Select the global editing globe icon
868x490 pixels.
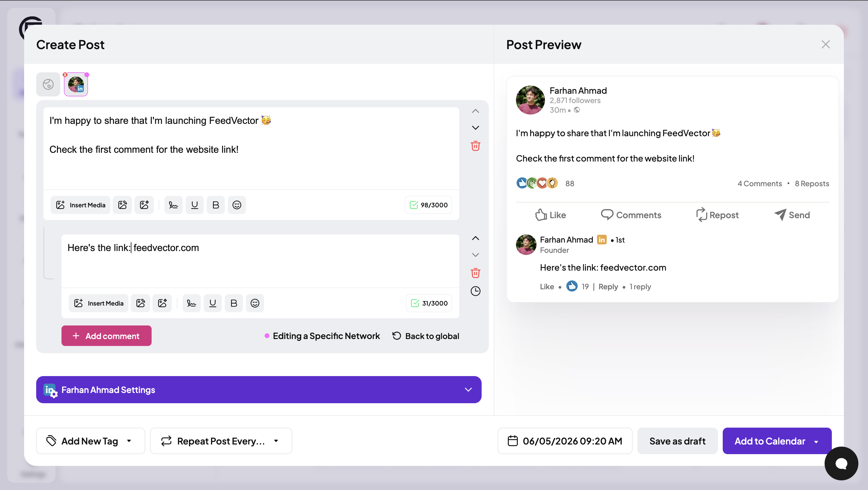pos(48,84)
